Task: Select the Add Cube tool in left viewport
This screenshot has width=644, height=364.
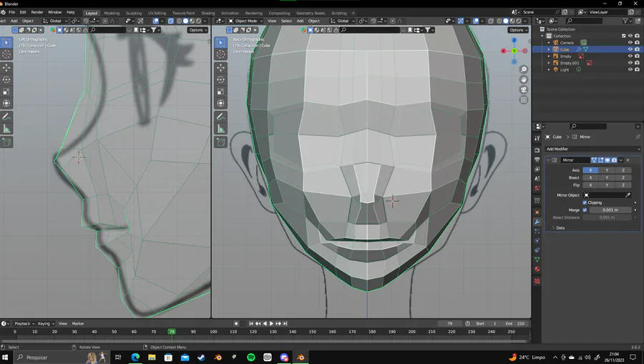Action: coord(6,142)
